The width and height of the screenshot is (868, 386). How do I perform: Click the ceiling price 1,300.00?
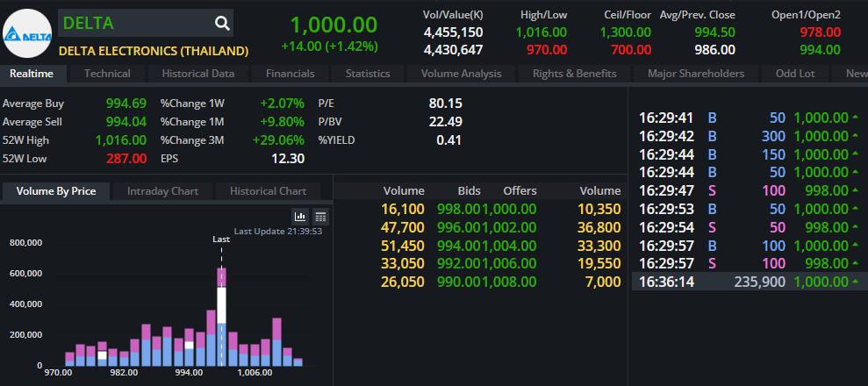[626, 32]
